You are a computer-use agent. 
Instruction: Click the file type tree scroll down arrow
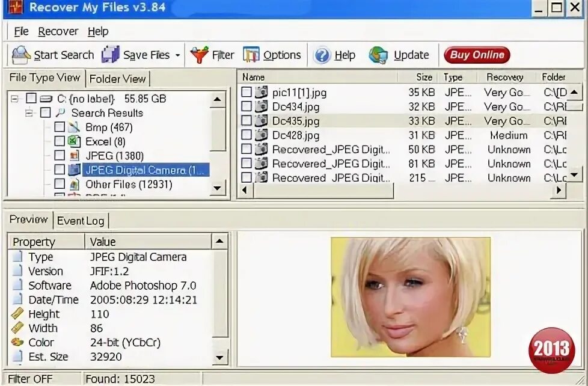(218, 188)
